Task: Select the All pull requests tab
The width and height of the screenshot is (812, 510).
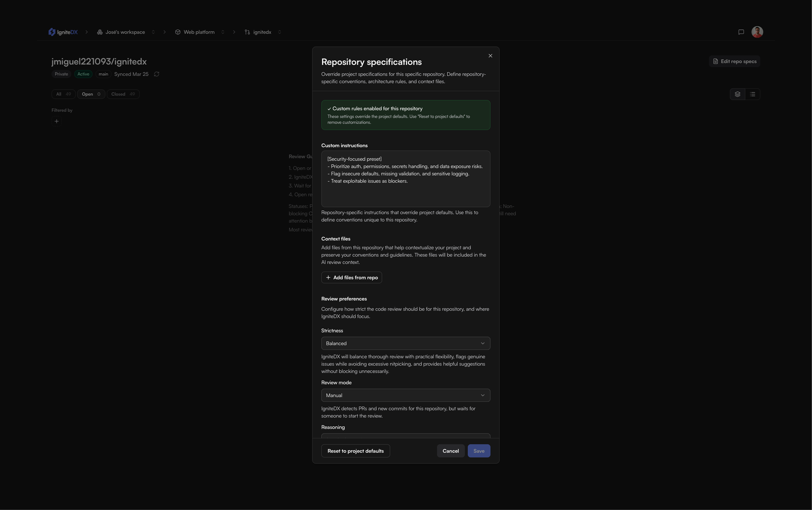Action: [x=63, y=94]
